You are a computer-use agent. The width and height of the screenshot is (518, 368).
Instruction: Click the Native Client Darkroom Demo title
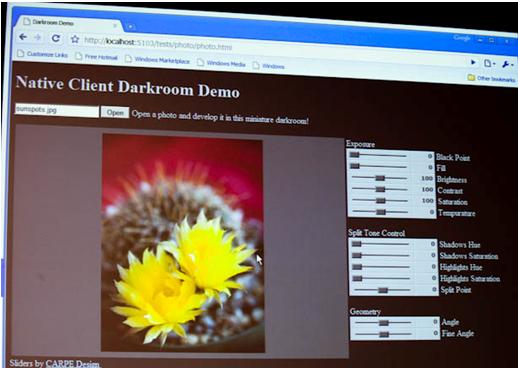(128, 87)
